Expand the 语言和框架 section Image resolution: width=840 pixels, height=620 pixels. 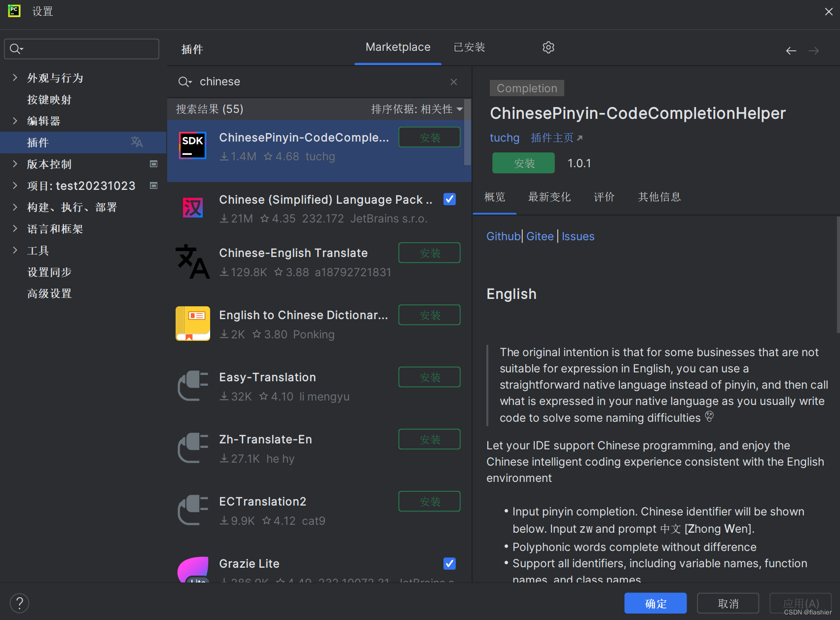pos(15,228)
